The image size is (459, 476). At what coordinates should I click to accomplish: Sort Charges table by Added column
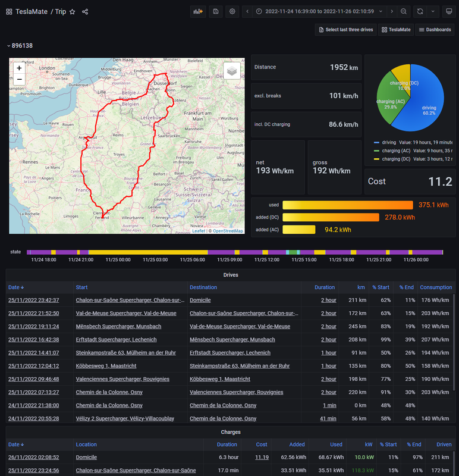click(x=297, y=444)
